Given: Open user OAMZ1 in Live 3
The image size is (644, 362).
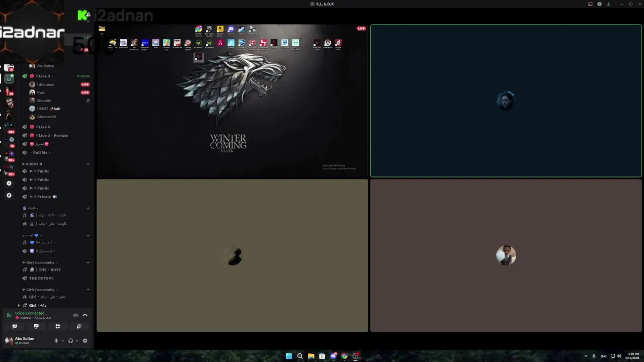Looking at the screenshot, I should click(59, 109).
